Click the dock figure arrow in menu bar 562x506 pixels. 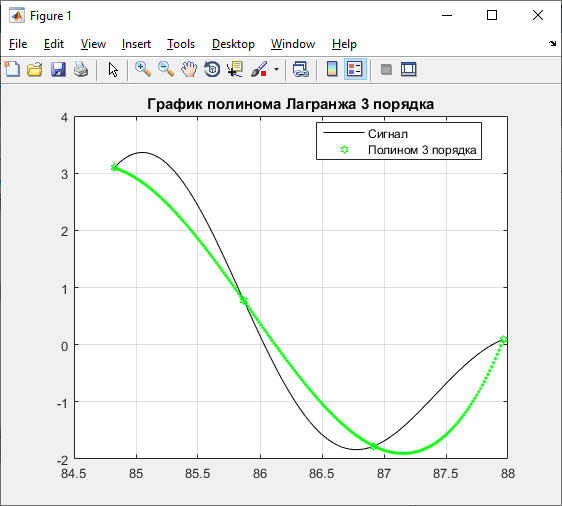(x=552, y=43)
